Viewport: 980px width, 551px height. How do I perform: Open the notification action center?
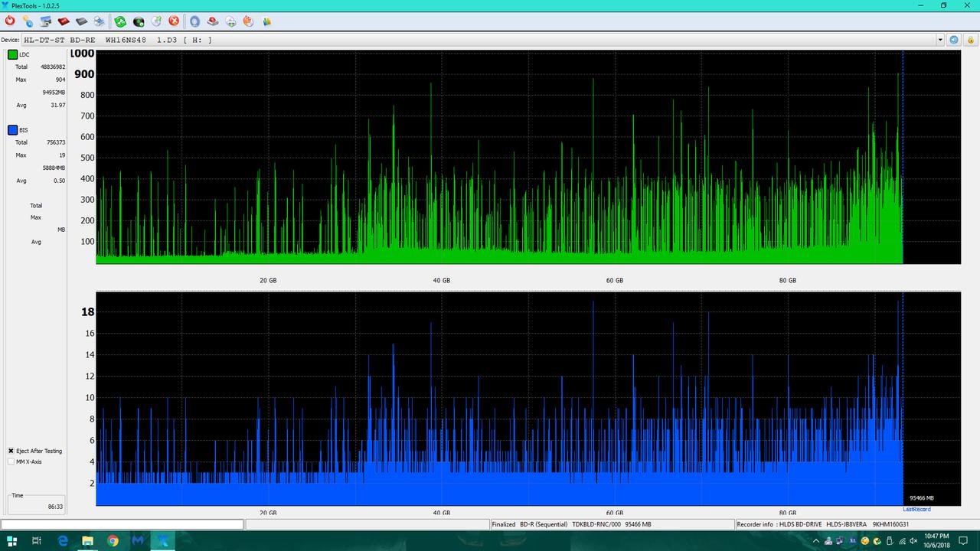point(963,541)
